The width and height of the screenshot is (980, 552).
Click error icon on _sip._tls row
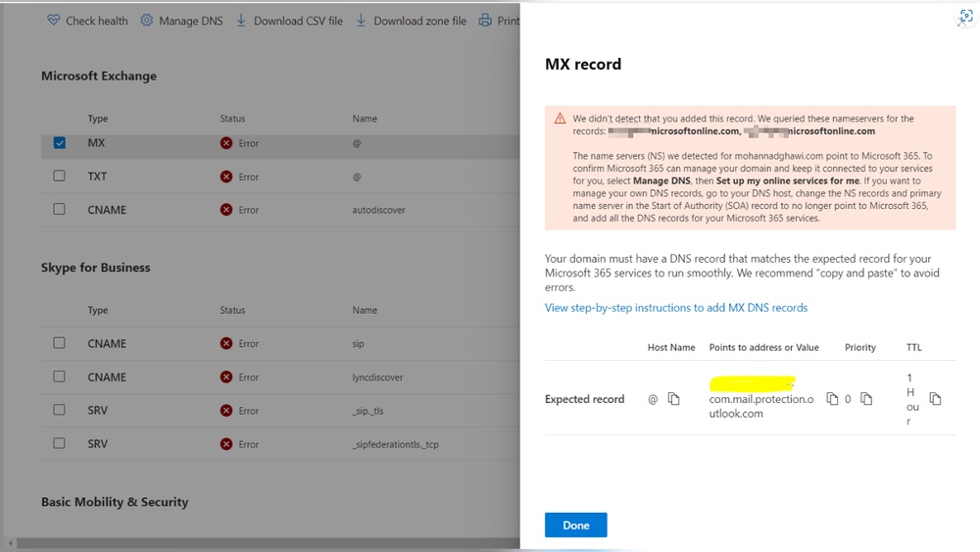click(226, 411)
